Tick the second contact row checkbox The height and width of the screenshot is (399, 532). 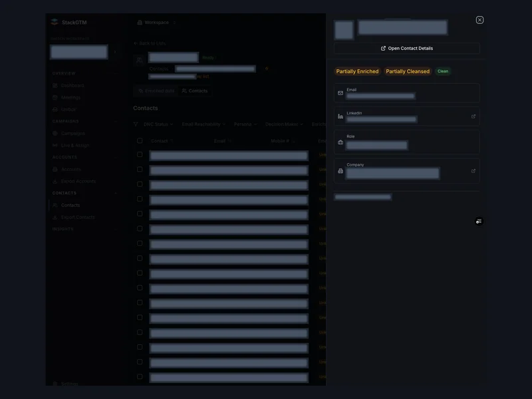pos(140,170)
